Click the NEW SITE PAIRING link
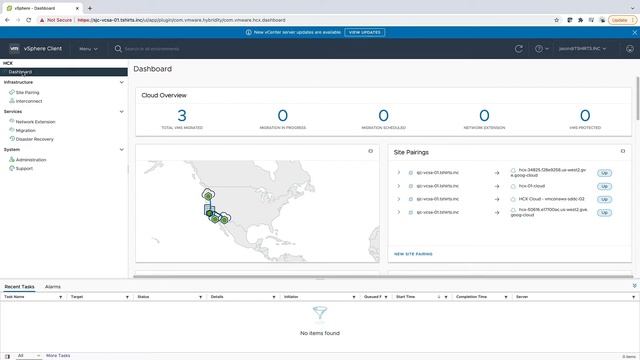The image size is (640, 360). tap(413, 254)
